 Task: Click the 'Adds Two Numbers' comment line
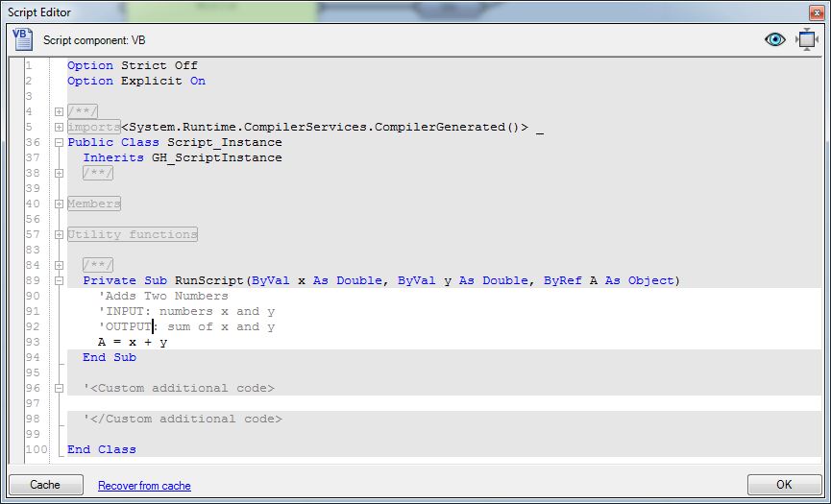(x=163, y=296)
